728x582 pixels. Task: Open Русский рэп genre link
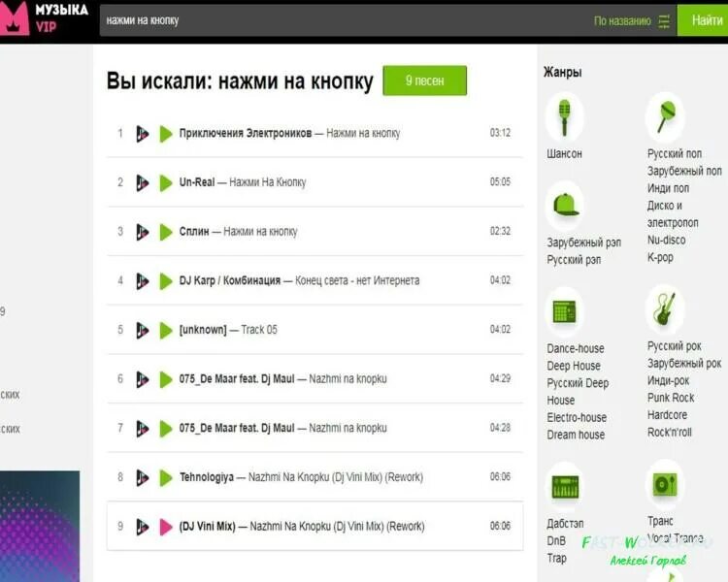click(x=574, y=260)
